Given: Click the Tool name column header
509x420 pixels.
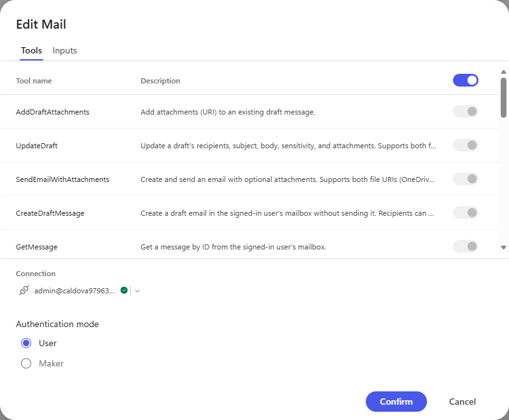Looking at the screenshot, I should 34,81.
